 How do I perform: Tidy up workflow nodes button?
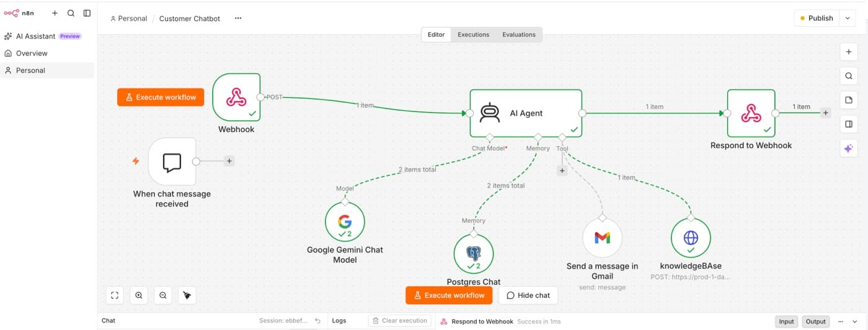(x=187, y=295)
